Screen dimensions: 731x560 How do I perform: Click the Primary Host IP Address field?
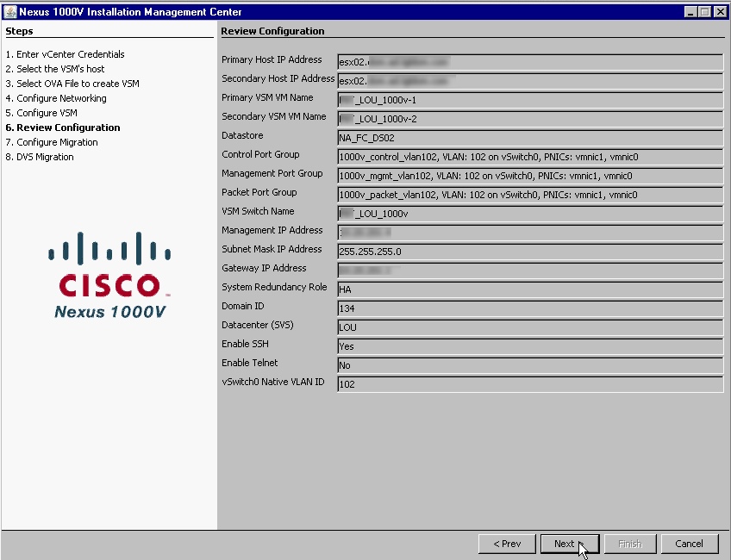tap(530, 62)
